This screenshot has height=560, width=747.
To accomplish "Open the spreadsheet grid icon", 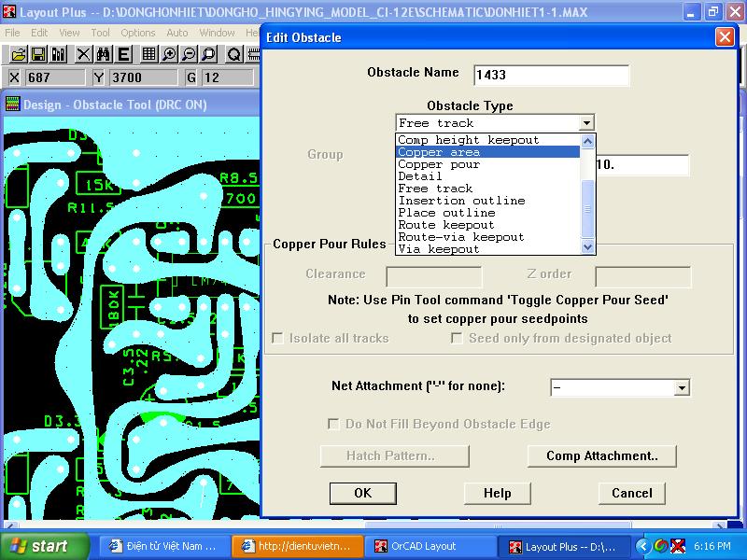I will pos(149,55).
